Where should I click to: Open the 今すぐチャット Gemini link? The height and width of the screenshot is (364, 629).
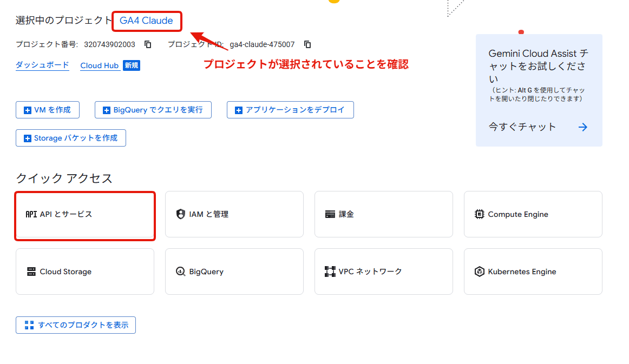tap(522, 127)
